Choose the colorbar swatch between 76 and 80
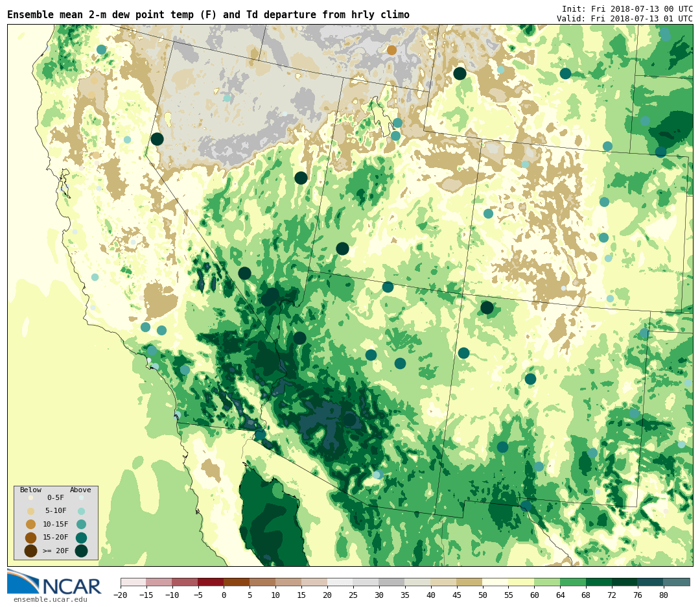The image size is (700, 607). click(650, 582)
